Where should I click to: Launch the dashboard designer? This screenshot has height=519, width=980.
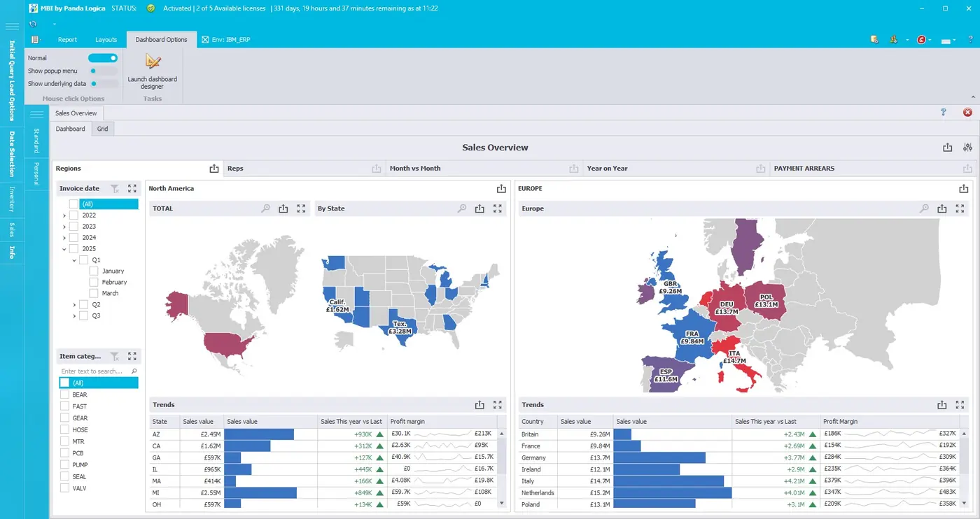pos(152,70)
